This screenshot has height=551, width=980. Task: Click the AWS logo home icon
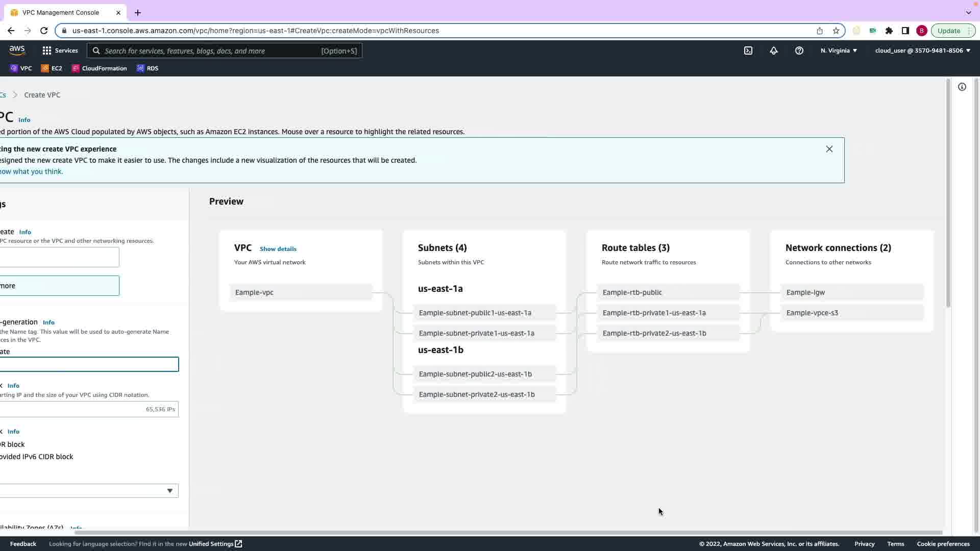coord(17,50)
